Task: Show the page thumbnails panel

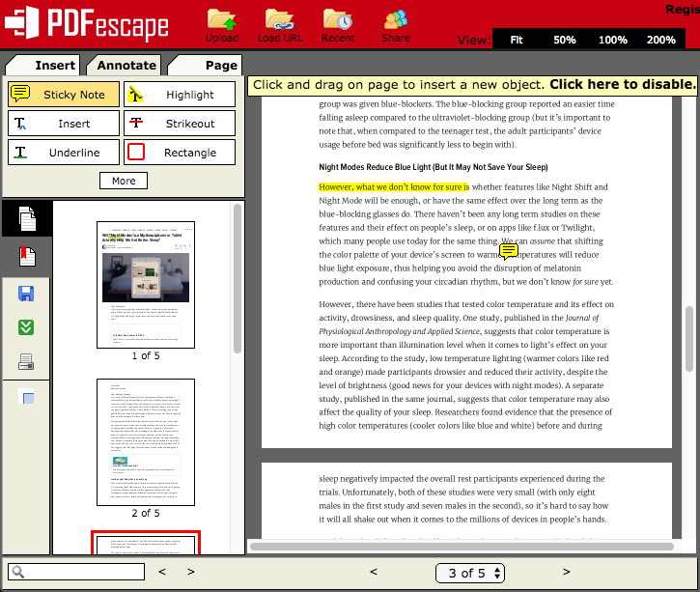Action: [27, 219]
